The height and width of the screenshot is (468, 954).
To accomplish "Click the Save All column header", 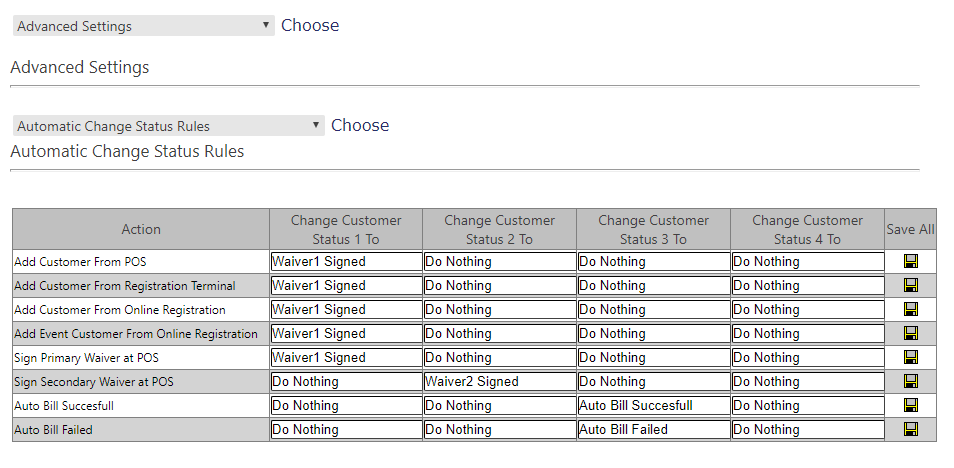I will [910, 229].
